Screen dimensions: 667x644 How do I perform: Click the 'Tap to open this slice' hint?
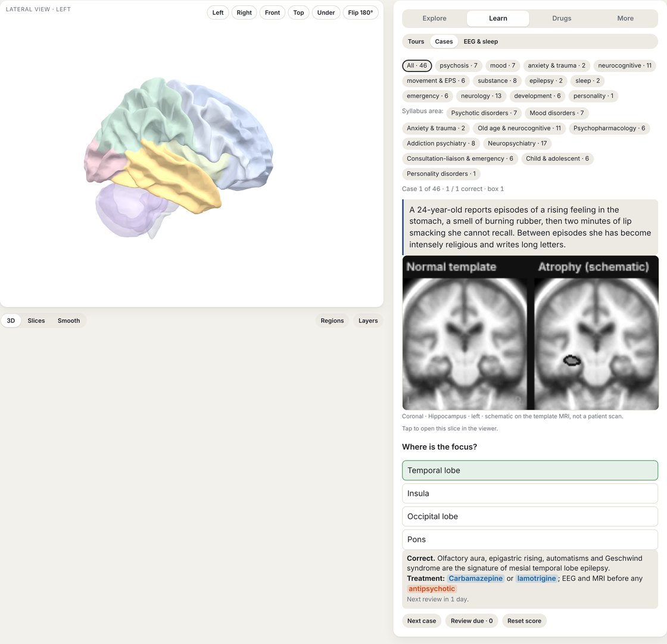[450, 429]
